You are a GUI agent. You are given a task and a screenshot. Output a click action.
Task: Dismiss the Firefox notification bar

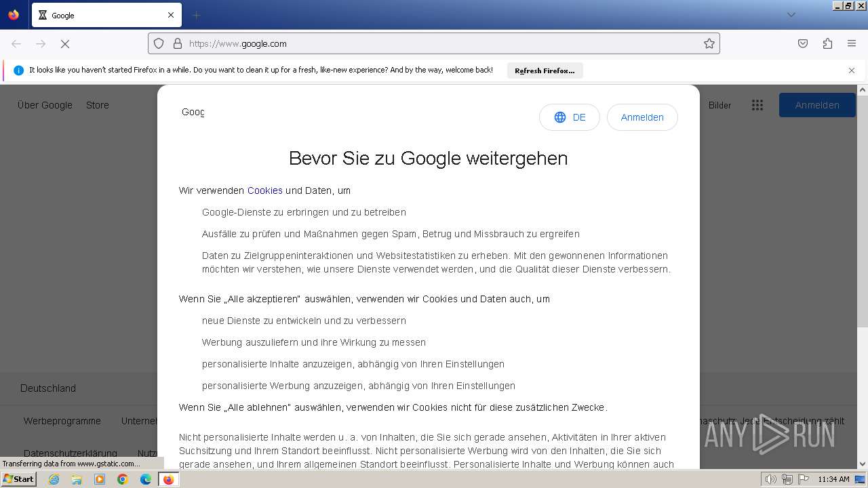852,70
